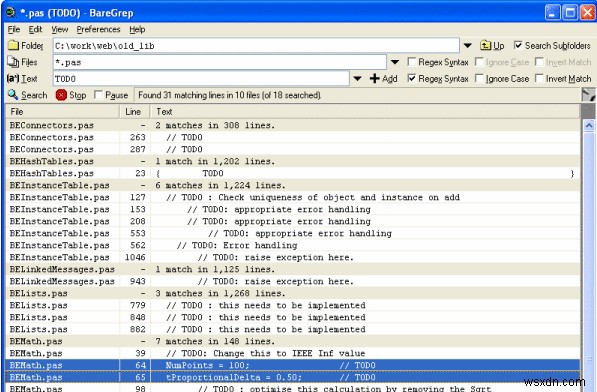Select BEInstanceTable.pas line 553 row
Image resolution: width=597 pixels, height=392 pixels.
coord(293,233)
